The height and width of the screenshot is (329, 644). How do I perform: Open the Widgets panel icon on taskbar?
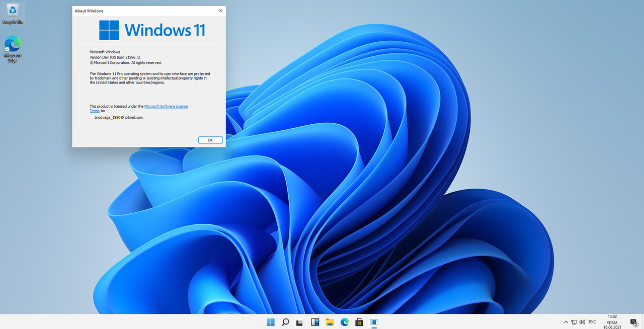pyautogui.click(x=315, y=322)
